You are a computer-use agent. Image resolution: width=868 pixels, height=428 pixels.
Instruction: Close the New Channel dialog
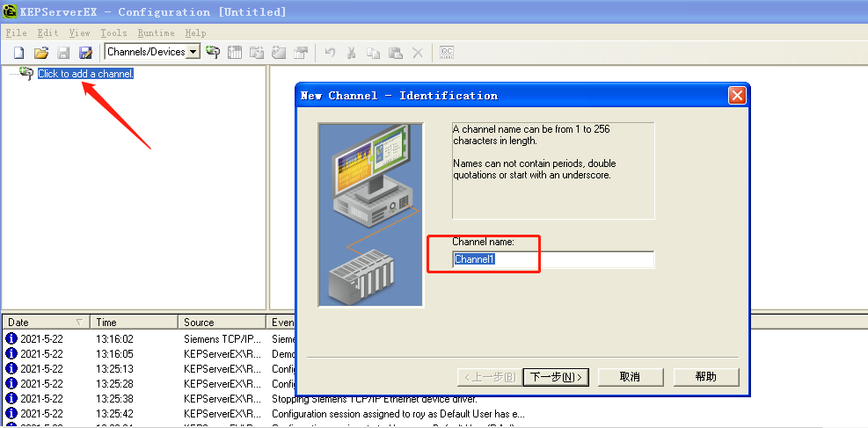[737, 96]
